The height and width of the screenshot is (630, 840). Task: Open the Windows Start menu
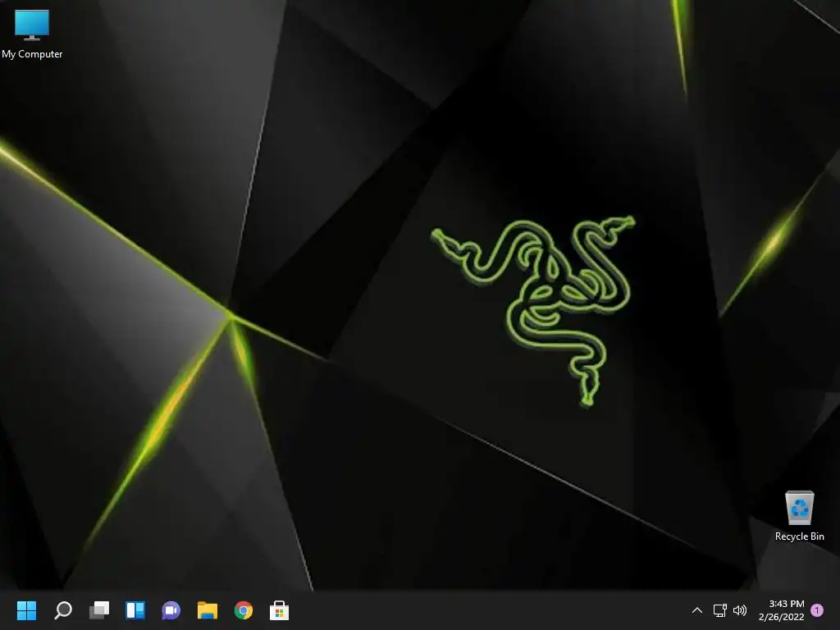click(26, 610)
